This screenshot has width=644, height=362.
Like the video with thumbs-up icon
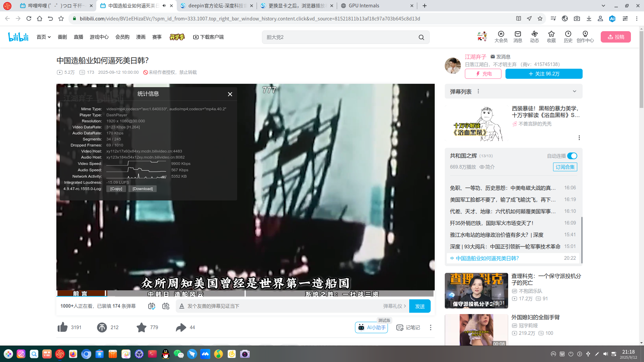pyautogui.click(x=63, y=327)
